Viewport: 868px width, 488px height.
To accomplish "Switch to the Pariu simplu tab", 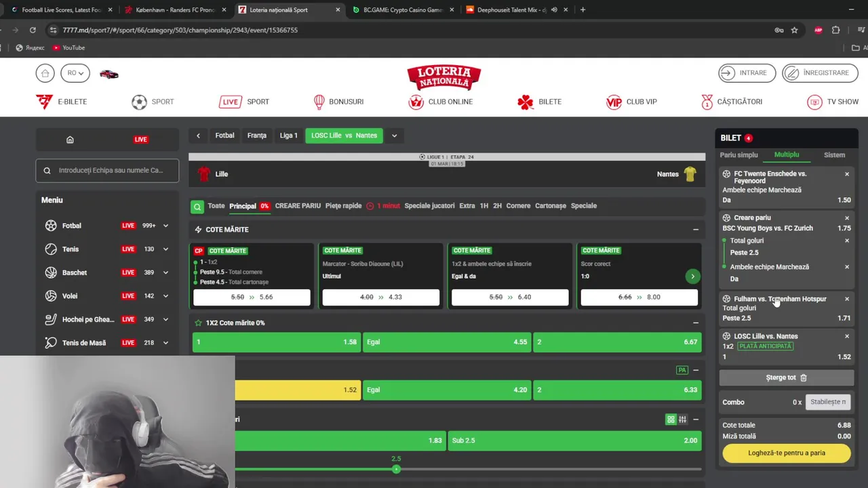I will tap(738, 155).
